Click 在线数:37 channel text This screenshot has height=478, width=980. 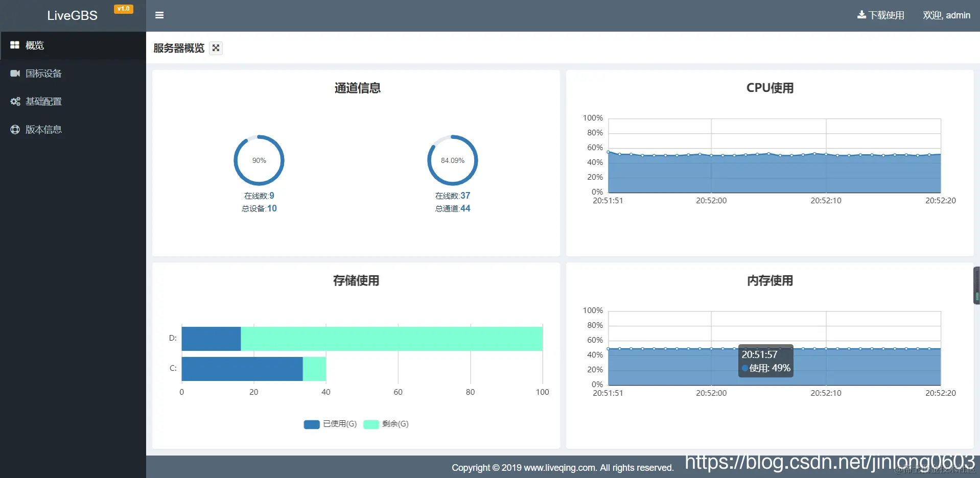point(453,196)
